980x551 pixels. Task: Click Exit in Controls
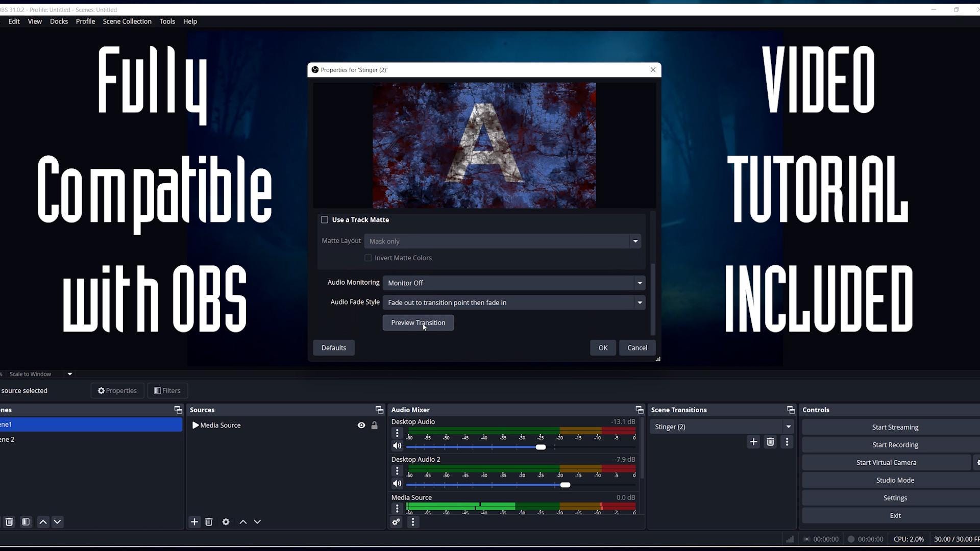[895, 515]
